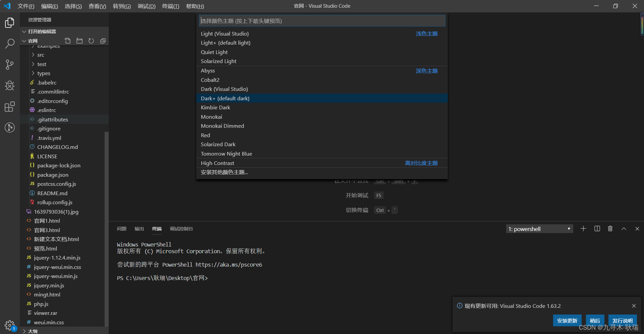Open the Extensions view
The height and width of the screenshot is (334, 644).
(x=10, y=107)
